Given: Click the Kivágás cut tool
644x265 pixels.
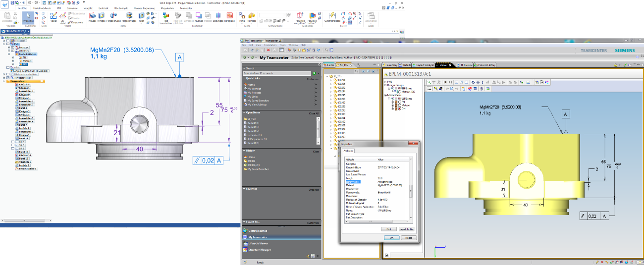Looking at the screenshot, I should pos(102,17).
